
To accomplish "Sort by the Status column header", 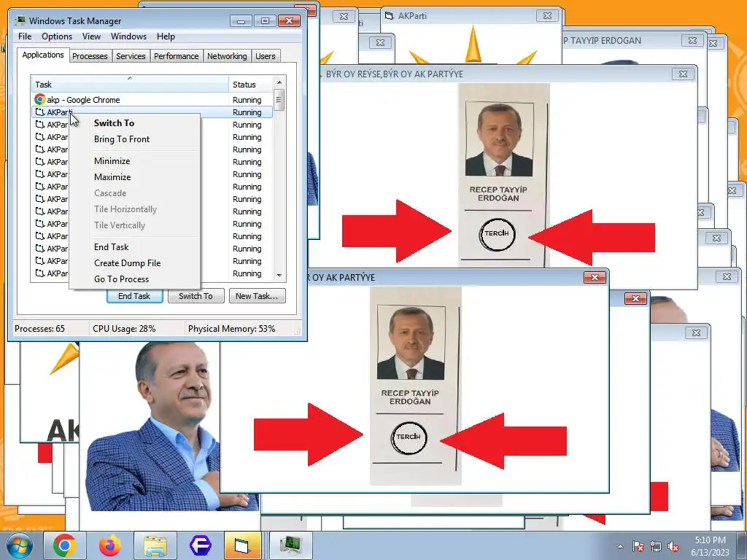I will (251, 85).
